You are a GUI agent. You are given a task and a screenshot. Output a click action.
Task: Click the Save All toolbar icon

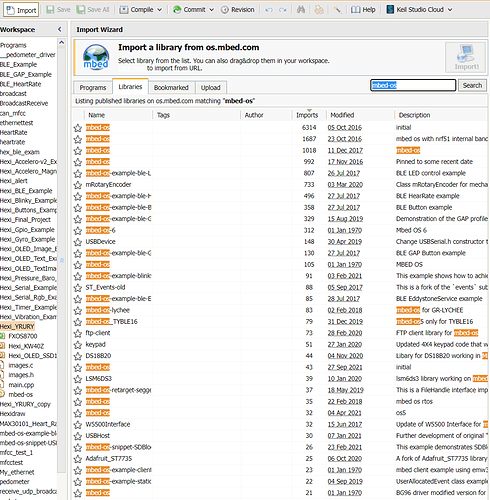tap(81, 10)
